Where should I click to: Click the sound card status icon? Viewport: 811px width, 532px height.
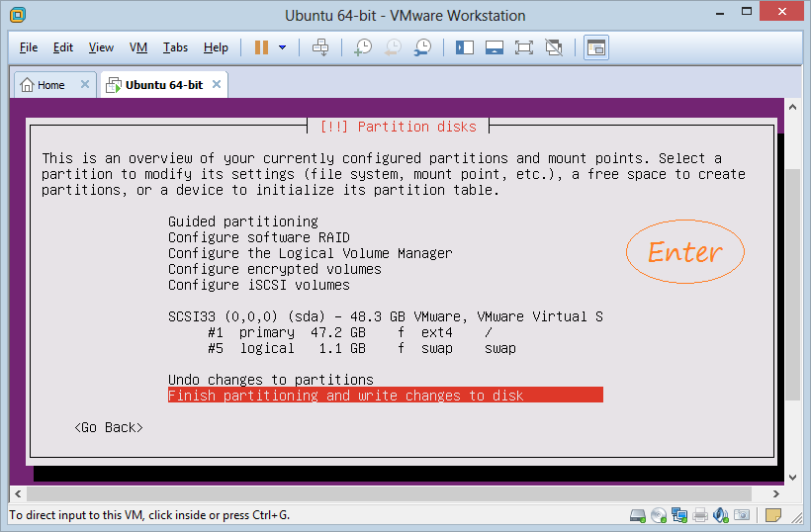point(720,515)
